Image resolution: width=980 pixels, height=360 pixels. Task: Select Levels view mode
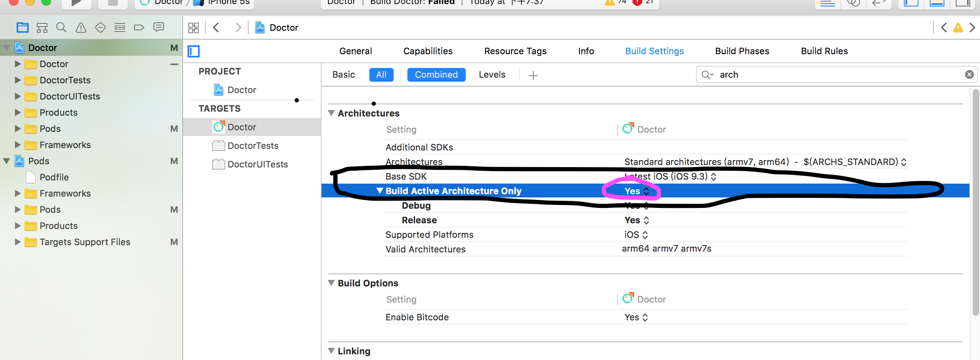click(x=492, y=75)
